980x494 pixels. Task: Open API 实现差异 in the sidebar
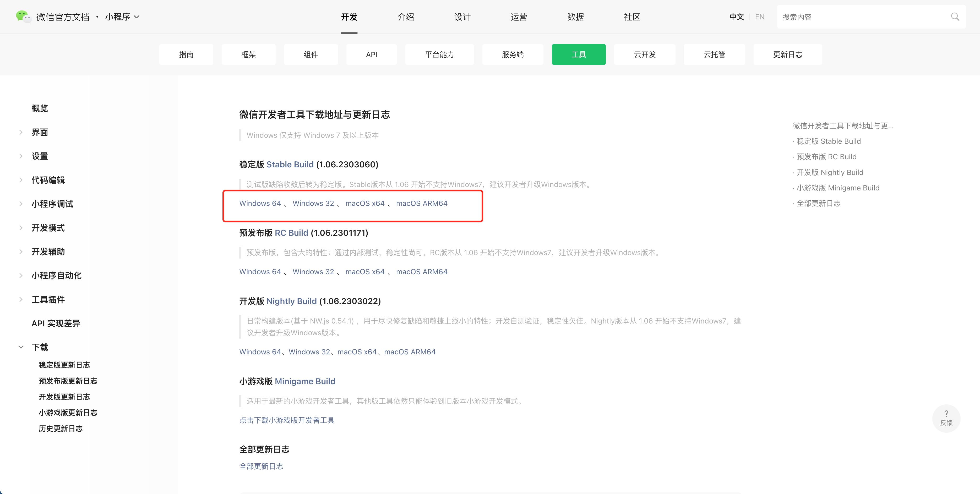56,323
